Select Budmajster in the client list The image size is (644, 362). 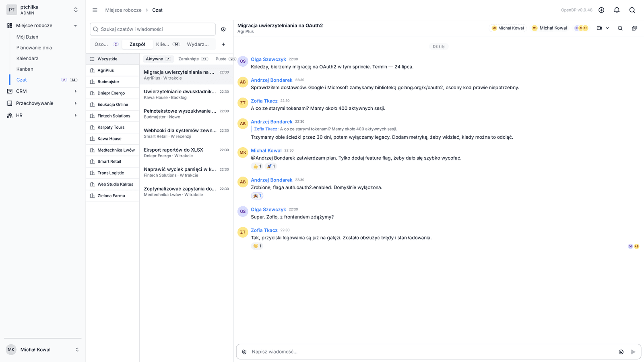(113, 82)
